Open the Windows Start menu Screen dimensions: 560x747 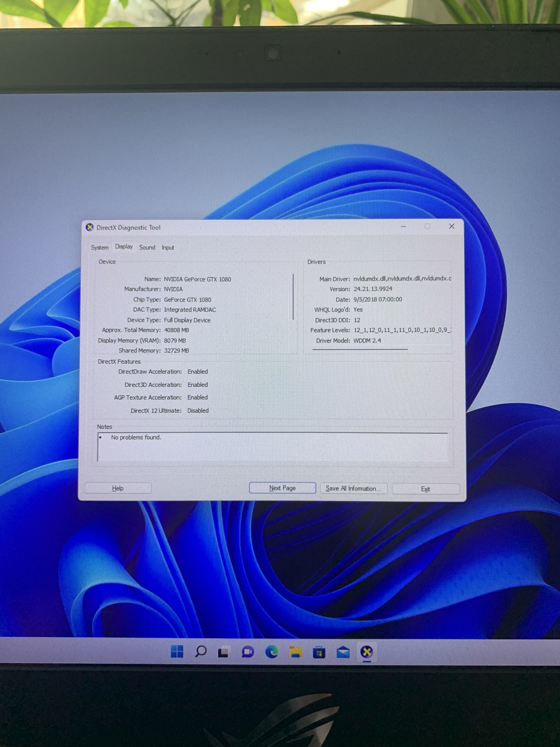(177, 651)
